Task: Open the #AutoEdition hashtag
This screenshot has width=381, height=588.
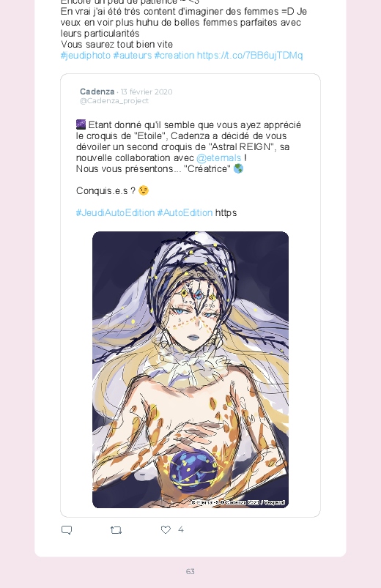Action: [x=185, y=212]
